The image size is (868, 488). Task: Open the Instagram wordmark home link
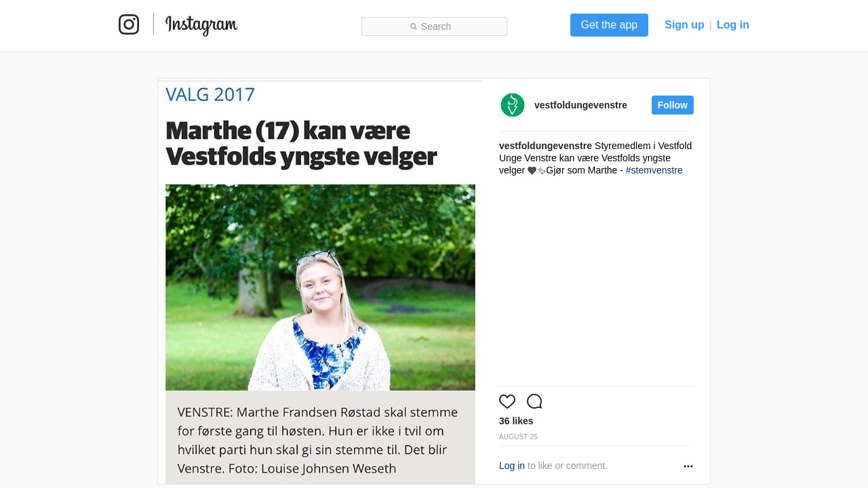pos(201,25)
